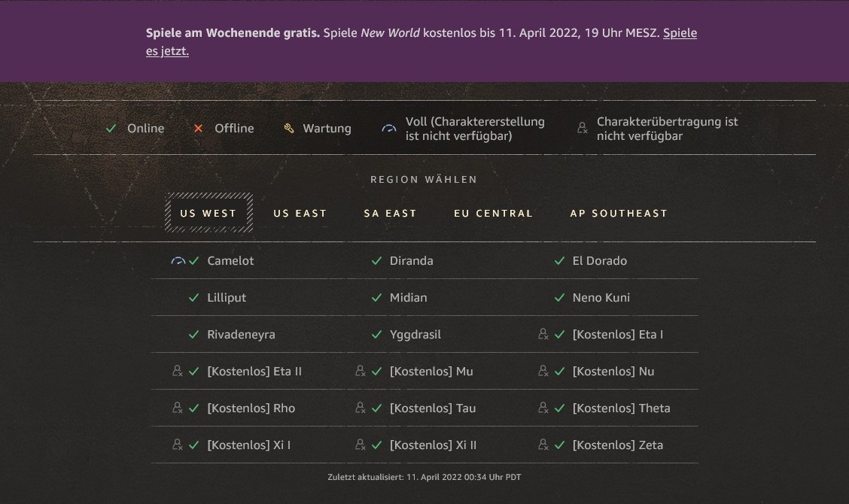Choose the AP SOUTHEAST region
This screenshot has width=849, height=504.
[x=619, y=214]
